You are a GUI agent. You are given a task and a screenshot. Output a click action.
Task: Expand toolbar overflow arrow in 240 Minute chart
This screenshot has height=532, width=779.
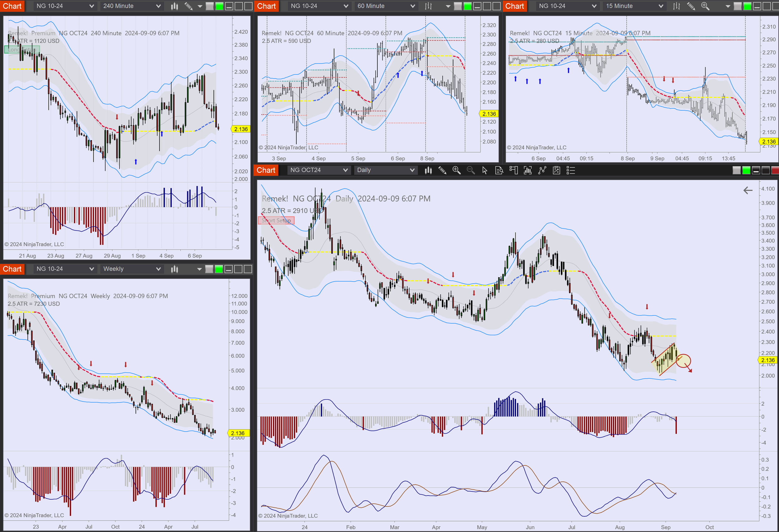(x=200, y=6)
